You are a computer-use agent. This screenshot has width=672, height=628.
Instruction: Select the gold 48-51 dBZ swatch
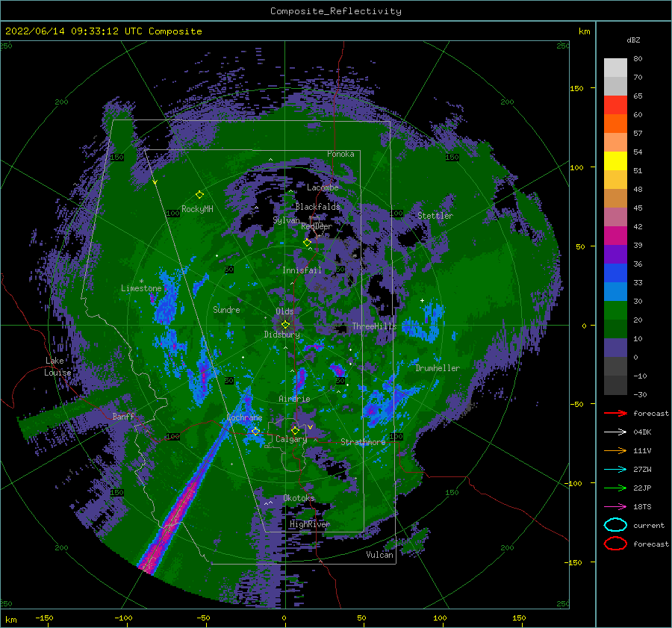pyautogui.click(x=615, y=180)
